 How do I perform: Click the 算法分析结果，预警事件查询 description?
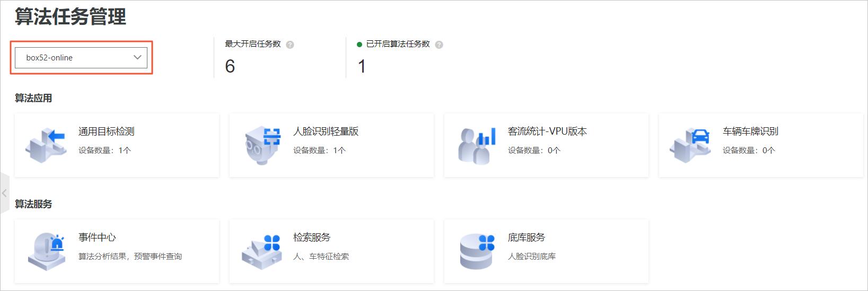coord(130,257)
